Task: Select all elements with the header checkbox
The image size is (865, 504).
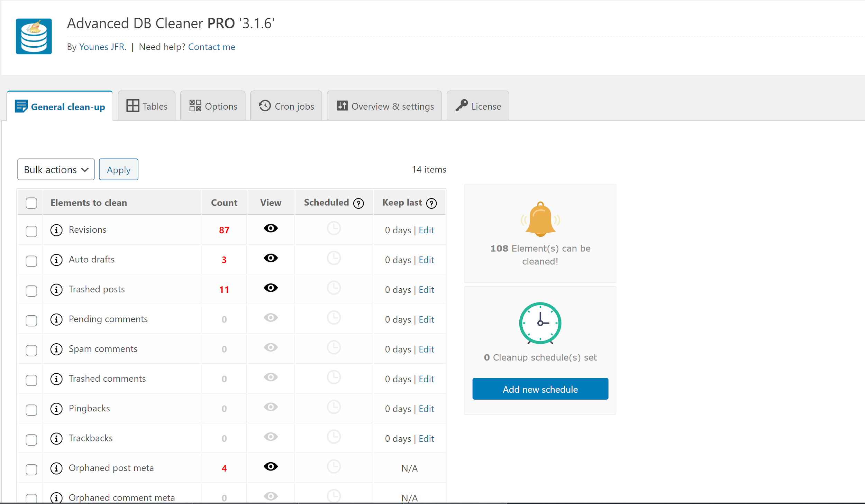Action: [31, 203]
